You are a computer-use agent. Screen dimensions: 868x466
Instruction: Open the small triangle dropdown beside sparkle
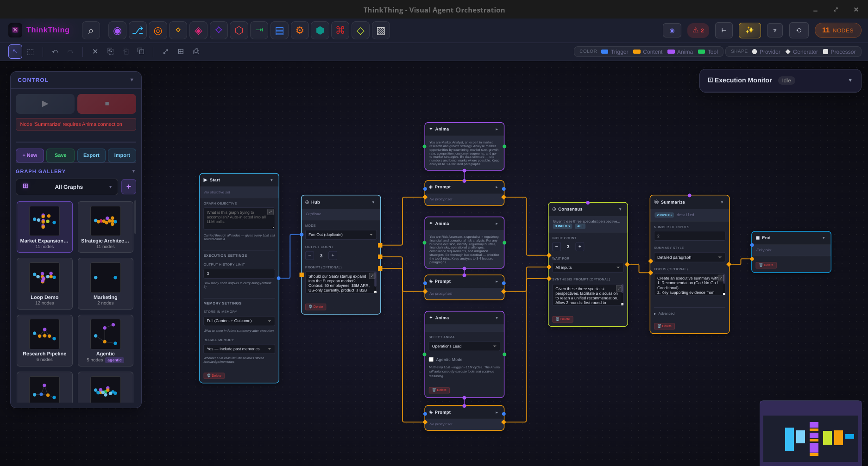(775, 31)
